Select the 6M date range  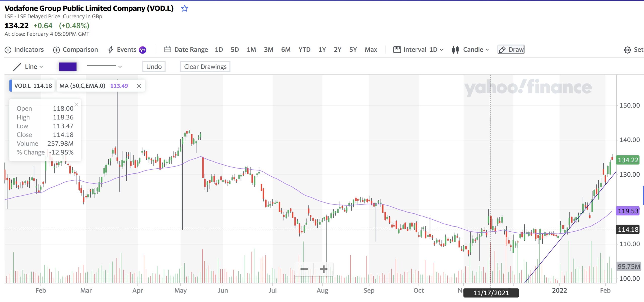coord(286,50)
